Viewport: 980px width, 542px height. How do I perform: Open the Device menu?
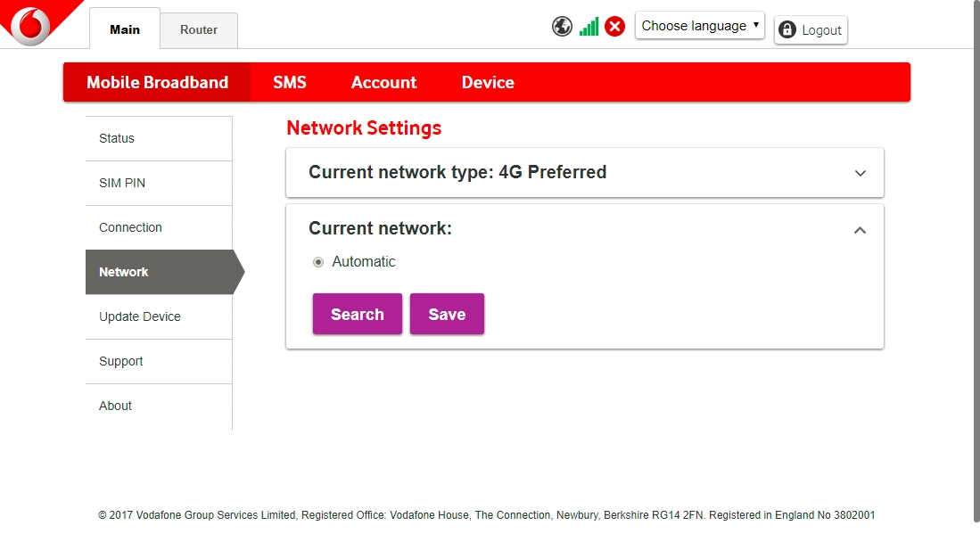tap(488, 82)
